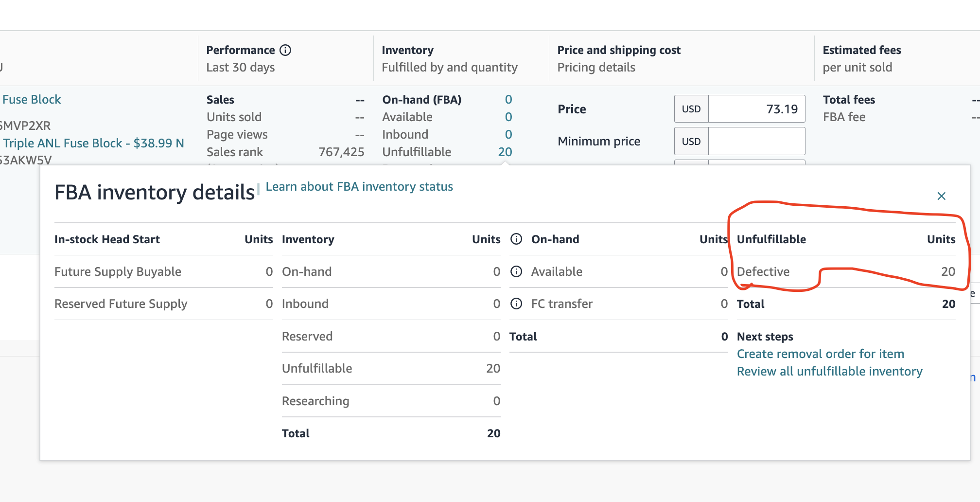The height and width of the screenshot is (502, 980).
Task: Click the Defective row value 20
Action: [x=948, y=271]
